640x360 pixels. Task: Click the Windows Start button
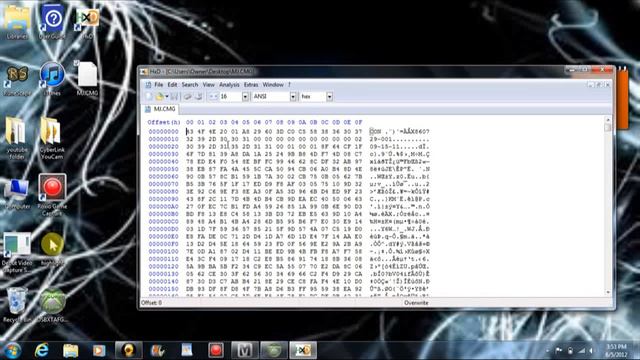point(12,351)
